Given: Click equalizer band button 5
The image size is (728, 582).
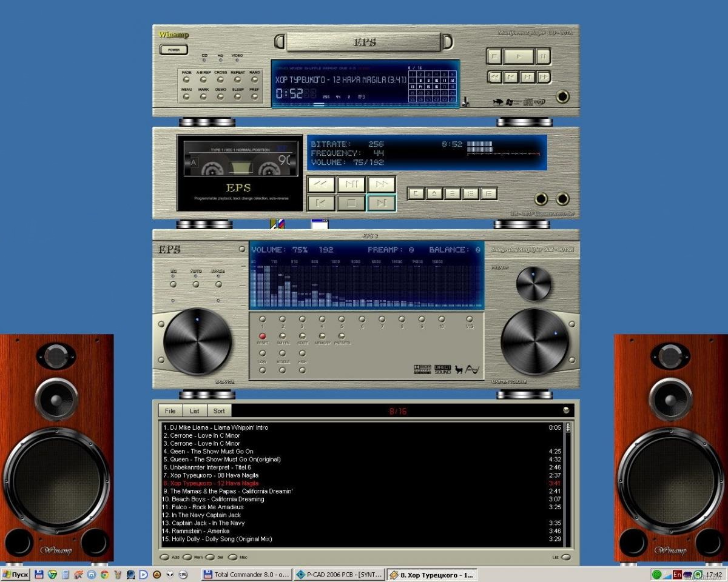Looking at the screenshot, I should (342, 319).
